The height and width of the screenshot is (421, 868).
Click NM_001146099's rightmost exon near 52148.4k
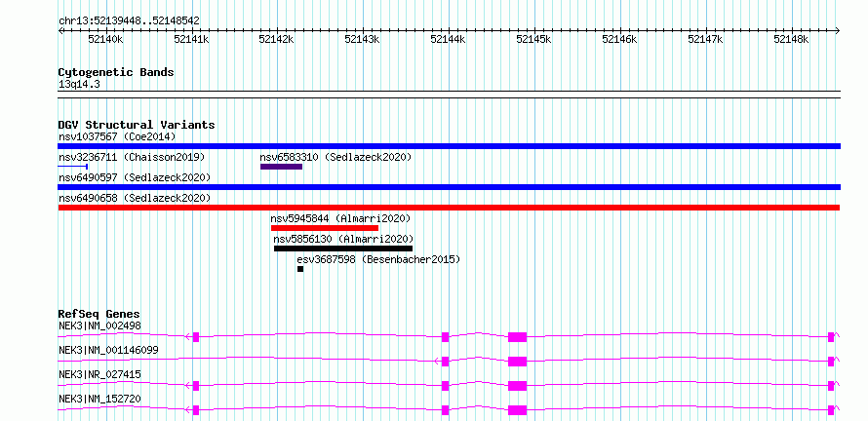pyautogui.click(x=831, y=362)
